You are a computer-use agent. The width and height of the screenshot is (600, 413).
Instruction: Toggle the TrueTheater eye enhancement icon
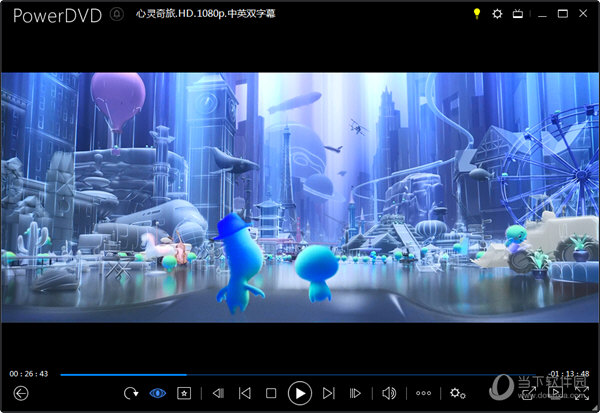point(158,393)
